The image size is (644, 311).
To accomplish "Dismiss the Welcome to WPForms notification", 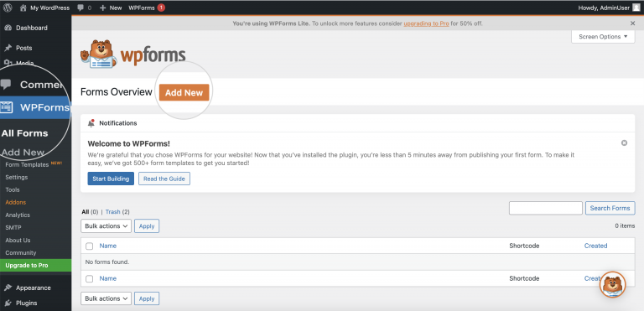I will (x=624, y=143).
